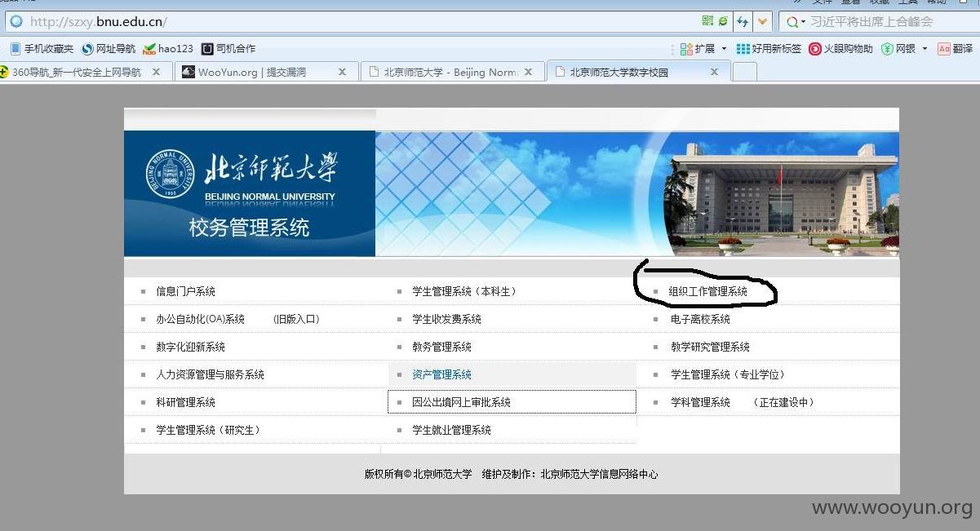Close the WooYun.org tab
Viewport: 980px width, 531px height.
[x=343, y=72]
